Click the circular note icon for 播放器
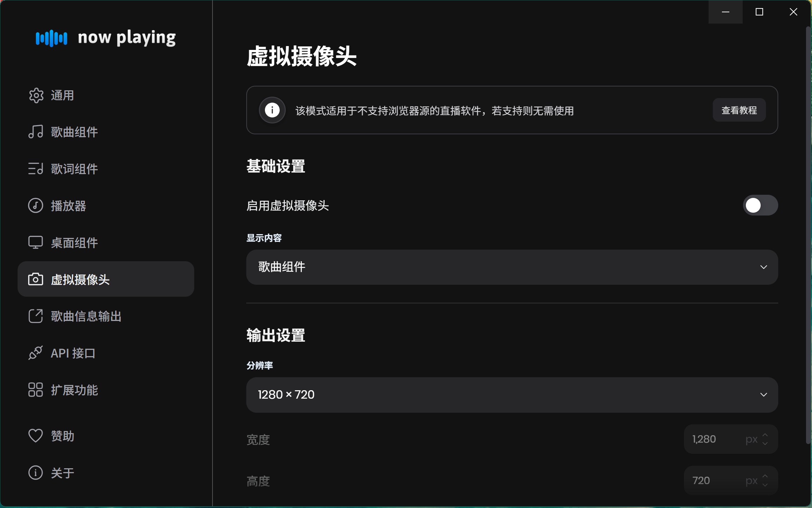Viewport: 812px width, 508px height. 36,206
